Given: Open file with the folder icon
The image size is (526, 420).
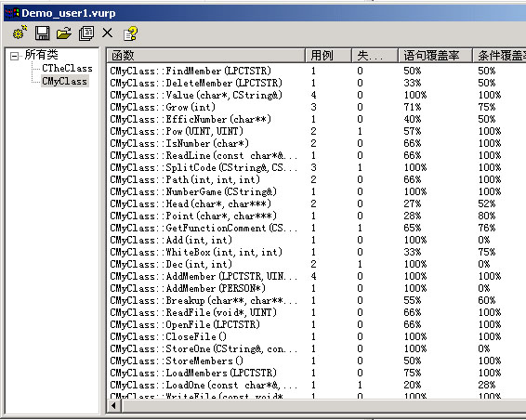Looking at the screenshot, I should pyautogui.click(x=64, y=33).
